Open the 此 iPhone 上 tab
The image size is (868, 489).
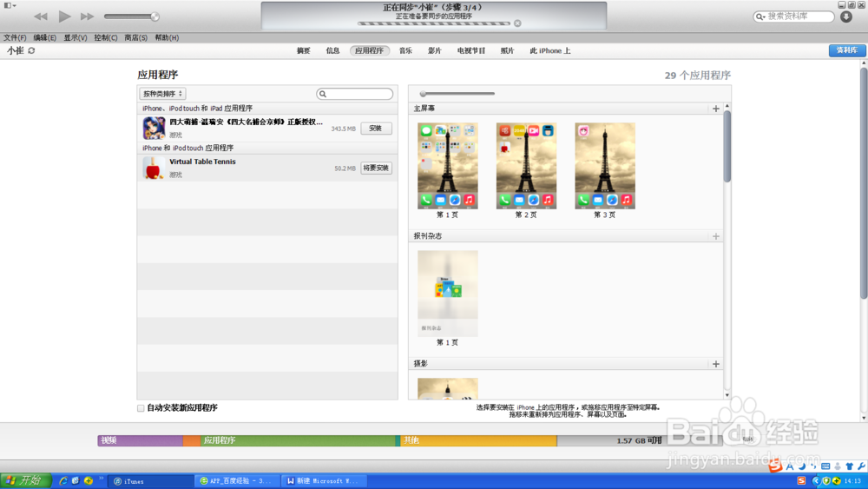[x=549, y=50]
